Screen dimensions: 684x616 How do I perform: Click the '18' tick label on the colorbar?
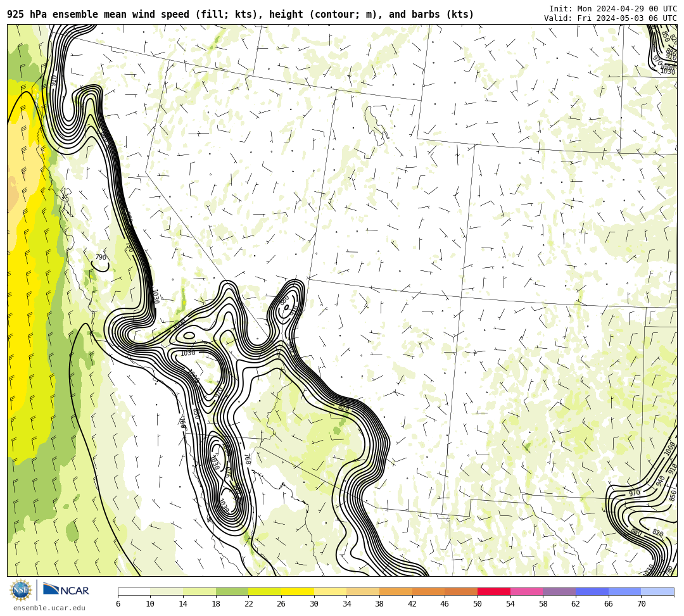point(216,604)
